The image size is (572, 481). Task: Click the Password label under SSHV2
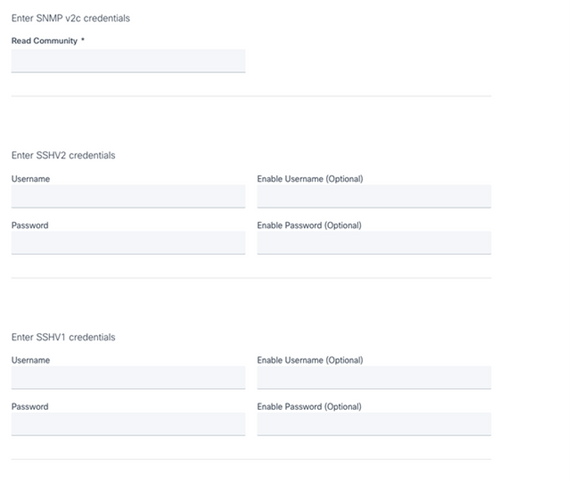[x=30, y=225]
